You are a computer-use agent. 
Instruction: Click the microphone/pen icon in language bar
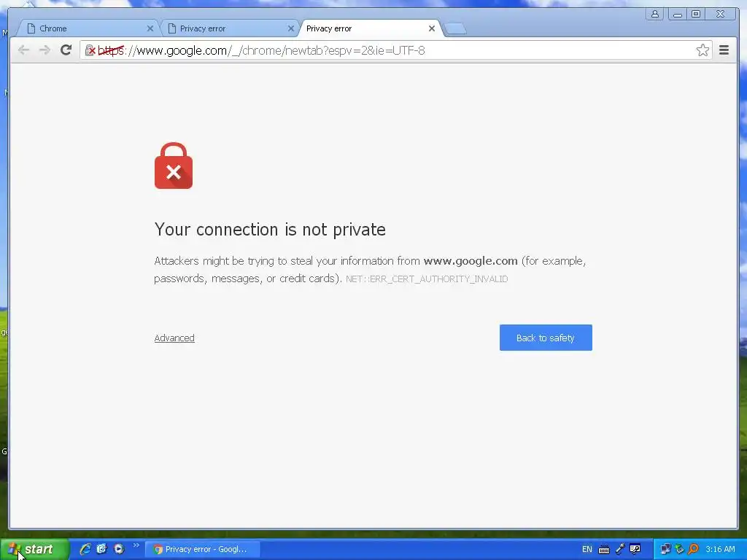(620, 549)
